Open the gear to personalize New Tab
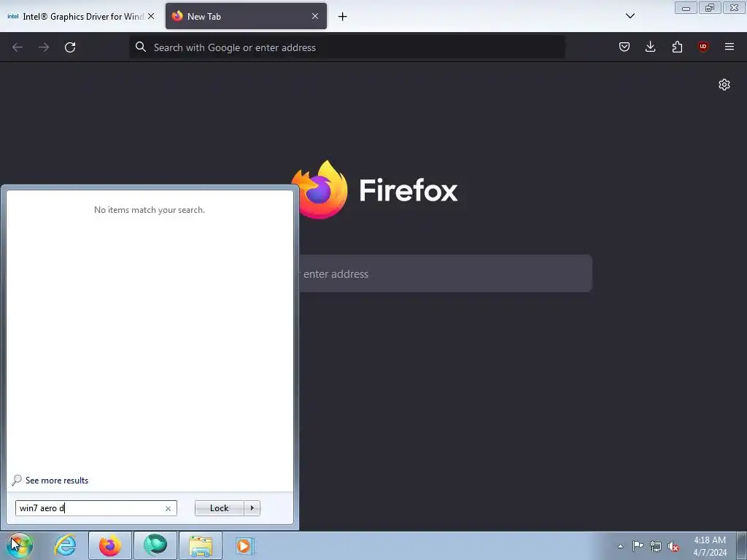Viewport: 747px width, 560px height. (x=724, y=85)
